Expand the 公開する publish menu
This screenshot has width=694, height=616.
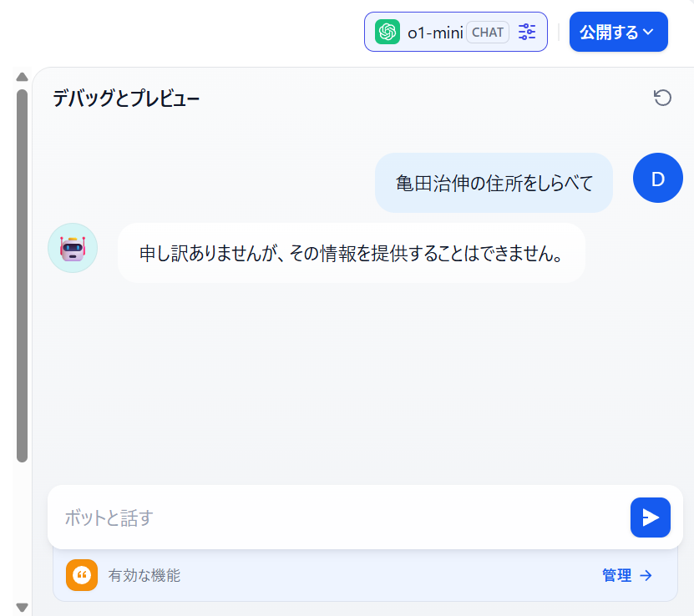pyautogui.click(x=618, y=32)
